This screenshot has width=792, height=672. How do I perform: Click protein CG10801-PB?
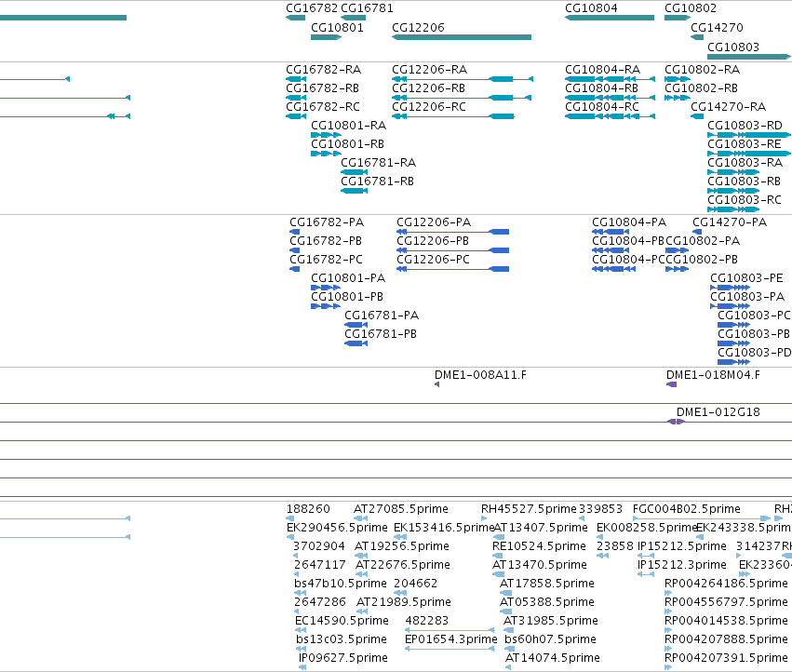tap(347, 297)
